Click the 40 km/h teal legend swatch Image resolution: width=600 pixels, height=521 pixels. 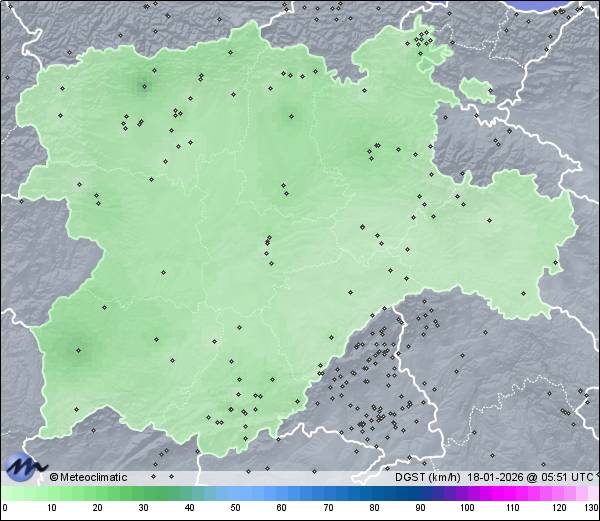189,494
